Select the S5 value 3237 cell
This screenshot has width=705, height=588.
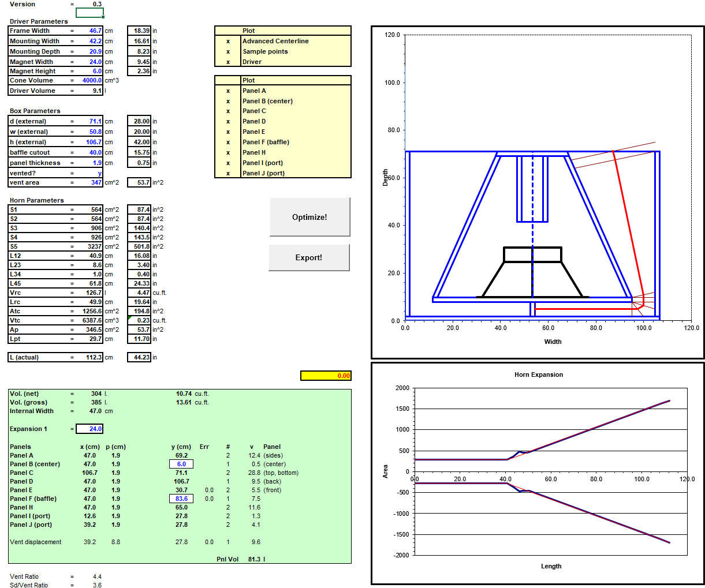coord(90,246)
